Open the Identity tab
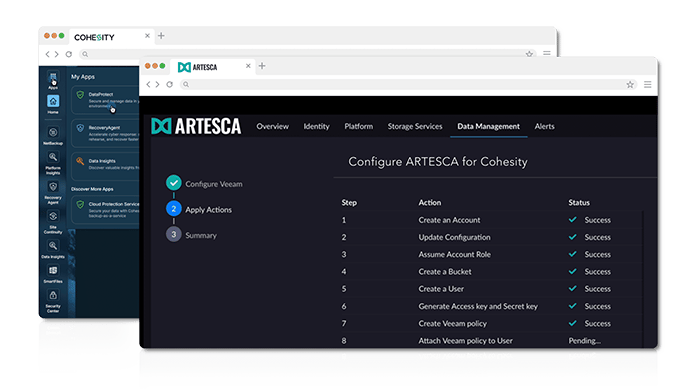 (316, 126)
